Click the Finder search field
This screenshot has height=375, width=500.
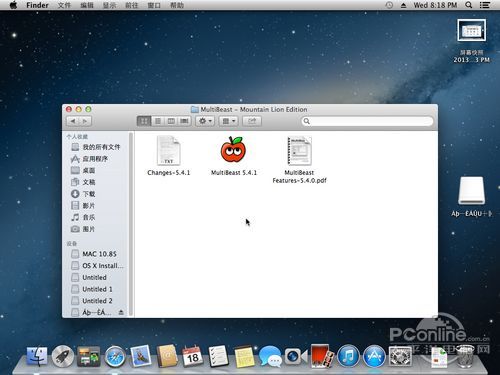coord(367,121)
